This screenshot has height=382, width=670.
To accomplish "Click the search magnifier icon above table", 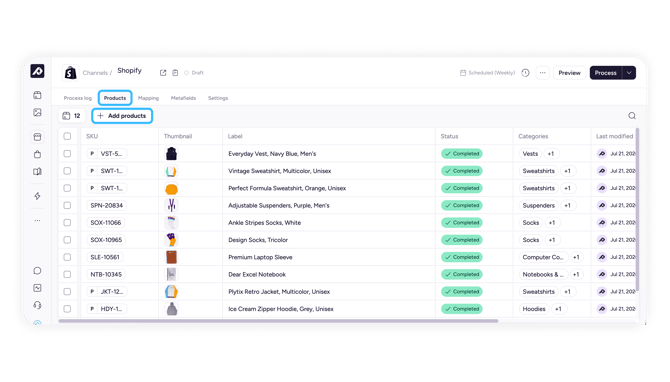I will 632,116.
